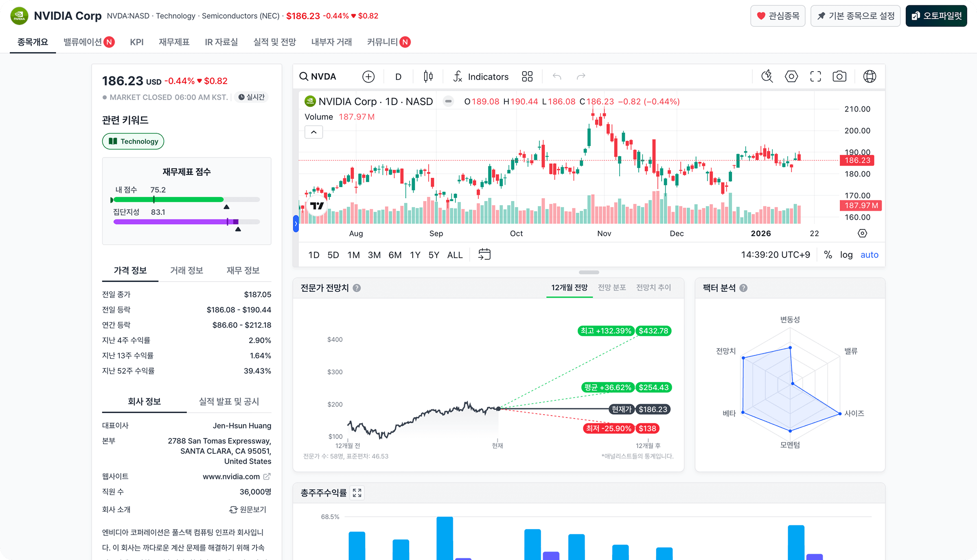977x560 pixels.
Task: Switch to the KPI tab
Action: click(x=137, y=42)
